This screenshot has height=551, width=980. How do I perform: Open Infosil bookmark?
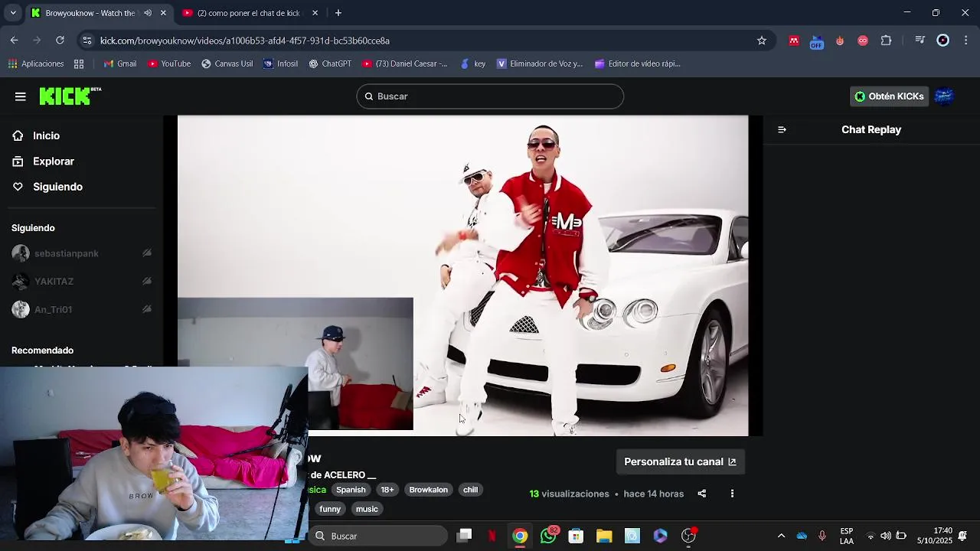point(280,64)
